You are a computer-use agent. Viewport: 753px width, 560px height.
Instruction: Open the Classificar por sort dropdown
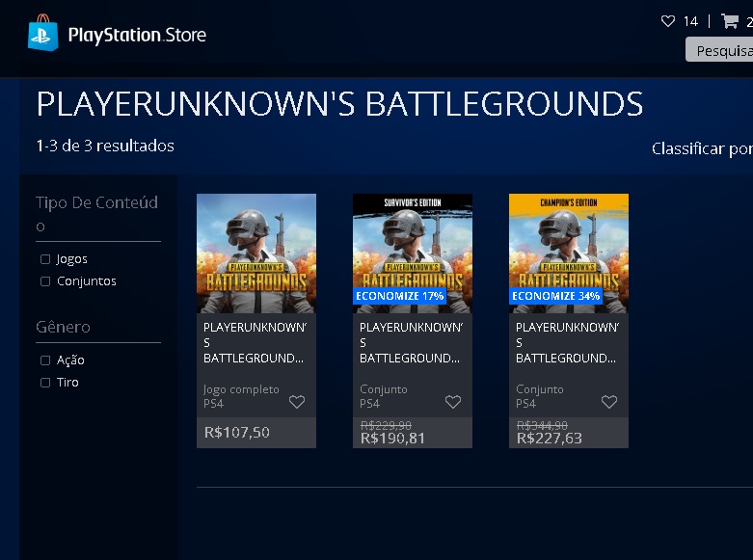pyautogui.click(x=702, y=148)
